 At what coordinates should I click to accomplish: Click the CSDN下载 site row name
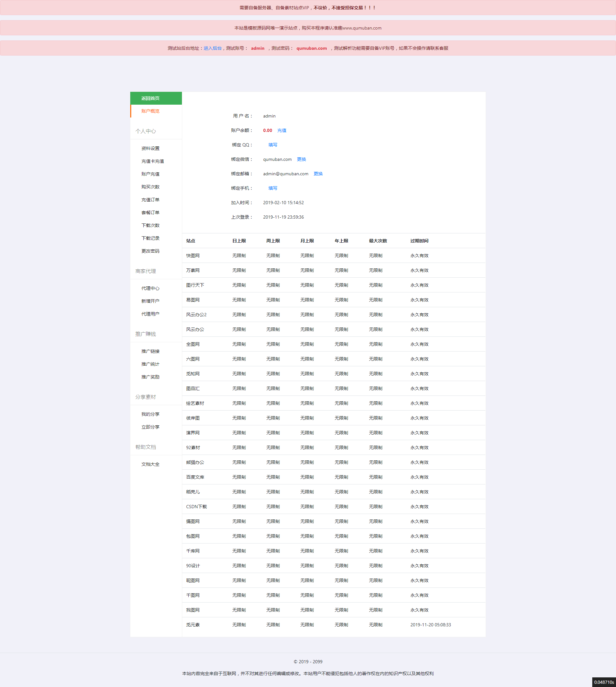coord(196,507)
